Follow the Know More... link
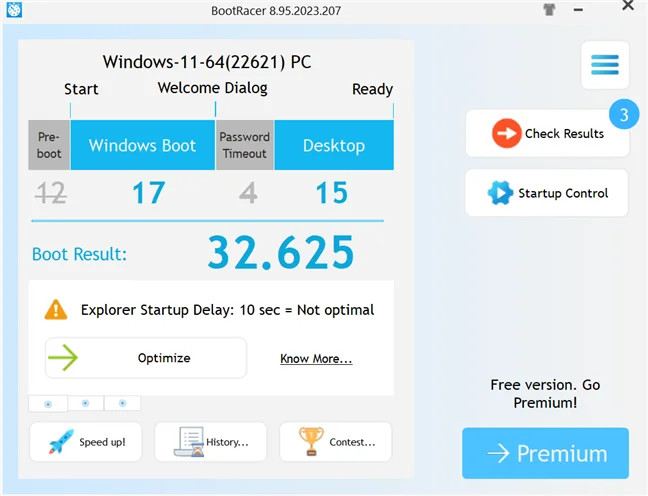The height and width of the screenshot is (496, 648). coord(316,359)
